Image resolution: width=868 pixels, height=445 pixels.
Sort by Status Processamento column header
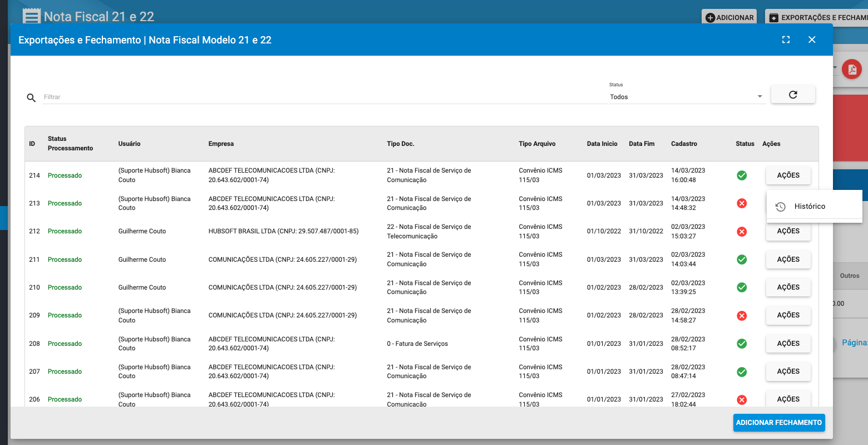(70, 144)
